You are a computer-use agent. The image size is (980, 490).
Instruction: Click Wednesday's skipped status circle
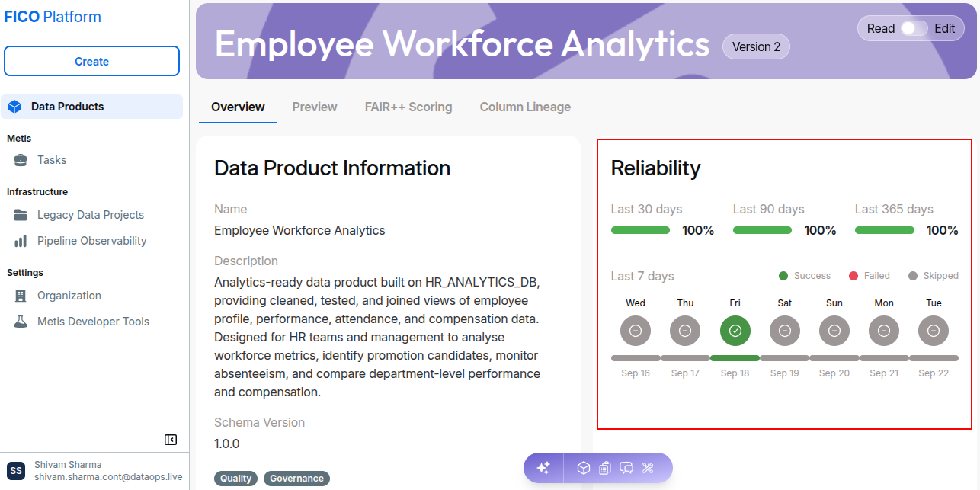tap(636, 331)
